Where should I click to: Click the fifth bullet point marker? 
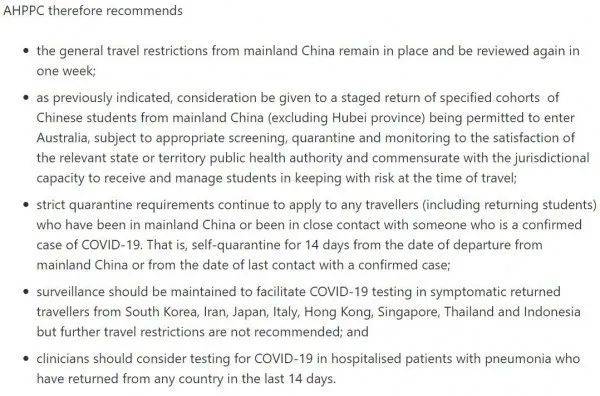coord(26,359)
